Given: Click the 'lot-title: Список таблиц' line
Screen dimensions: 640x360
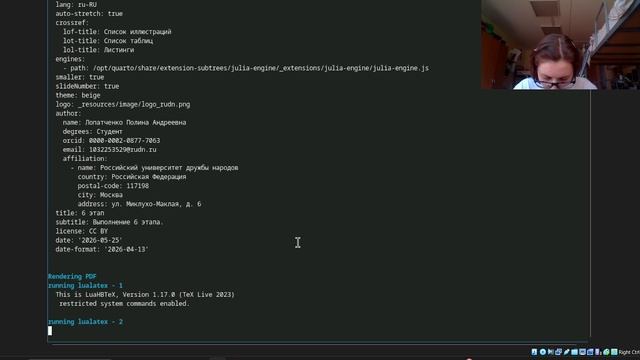Looking at the screenshot, I should click(108, 41).
